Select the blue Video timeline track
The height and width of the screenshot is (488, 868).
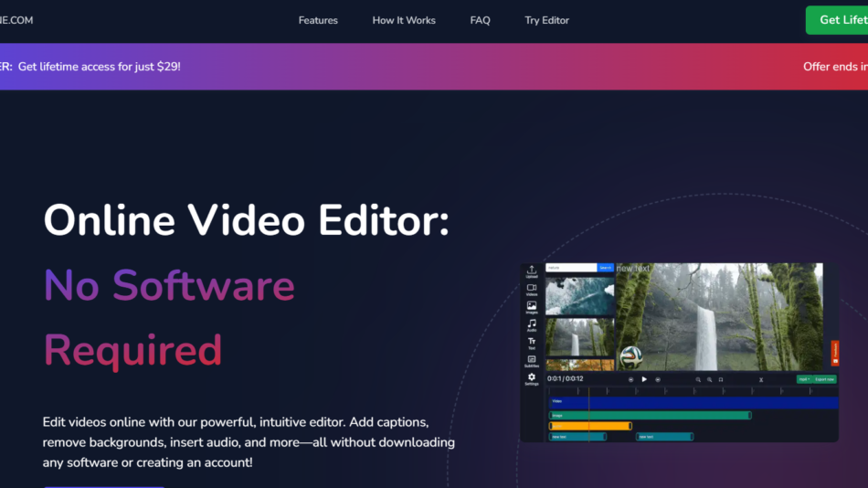pyautogui.click(x=693, y=402)
